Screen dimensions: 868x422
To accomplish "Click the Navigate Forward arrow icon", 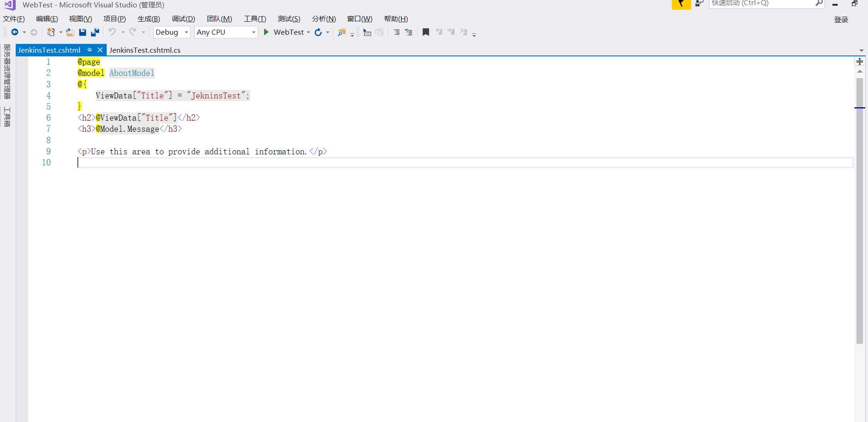I will (x=34, y=32).
